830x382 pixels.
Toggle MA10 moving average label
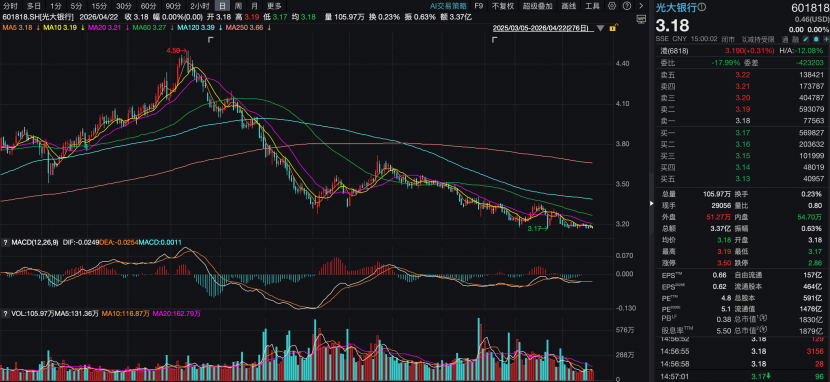click(x=61, y=27)
